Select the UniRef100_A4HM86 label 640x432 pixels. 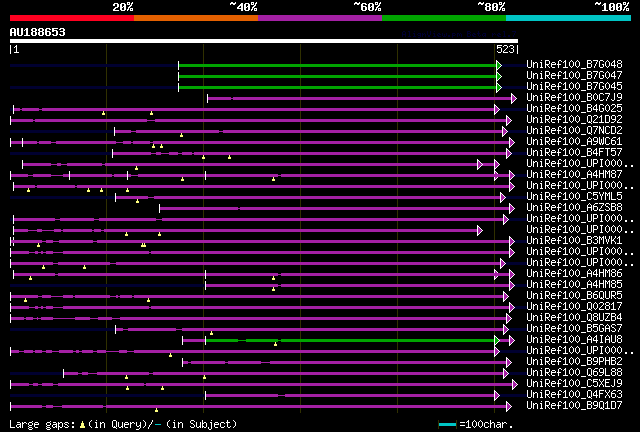(574, 274)
